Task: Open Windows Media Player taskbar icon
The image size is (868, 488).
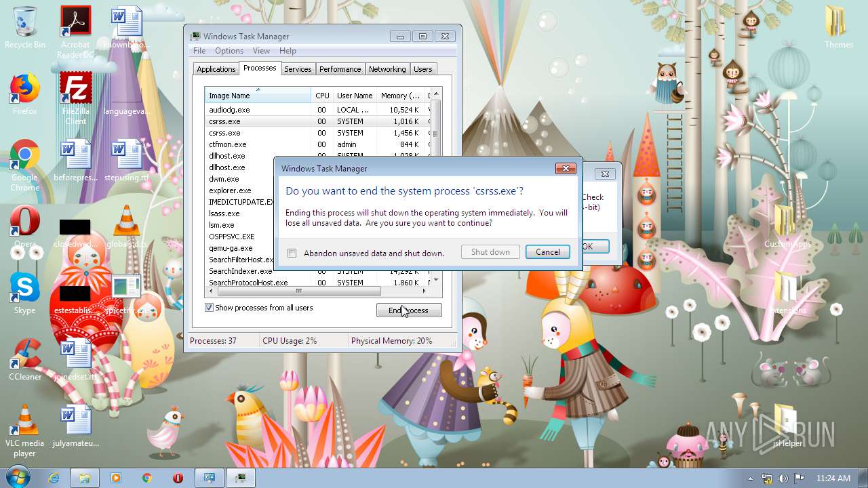Action: pyautogui.click(x=116, y=478)
